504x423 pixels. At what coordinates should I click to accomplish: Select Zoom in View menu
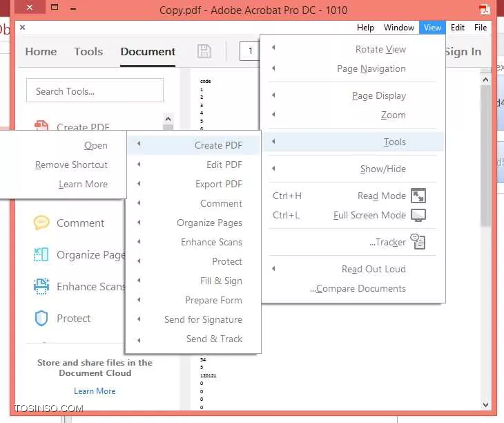(x=353, y=115)
